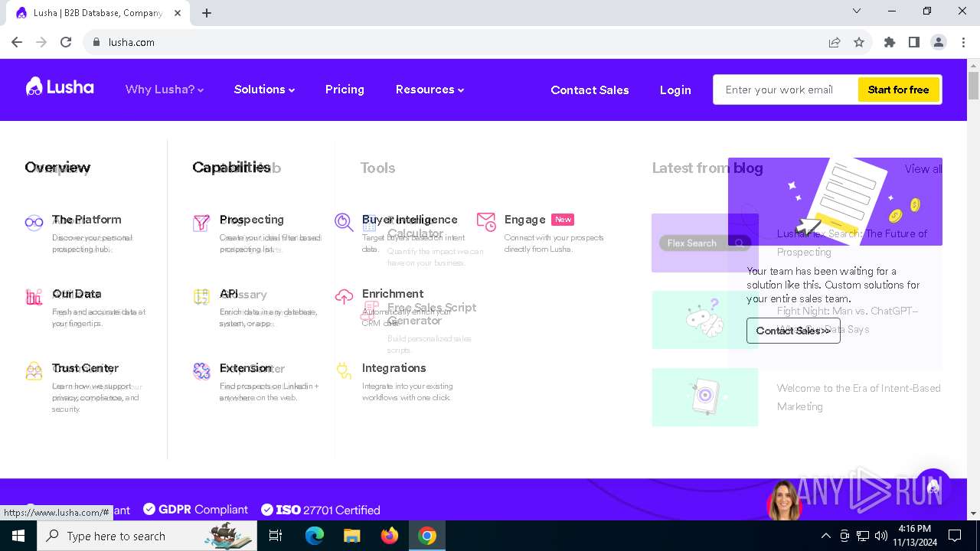Open the Prospecting capability

[251, 220]
